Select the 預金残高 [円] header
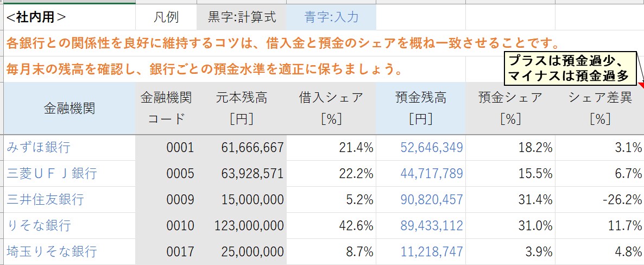Viewport: 644px width, 265px height. click(x=421, y=108)
